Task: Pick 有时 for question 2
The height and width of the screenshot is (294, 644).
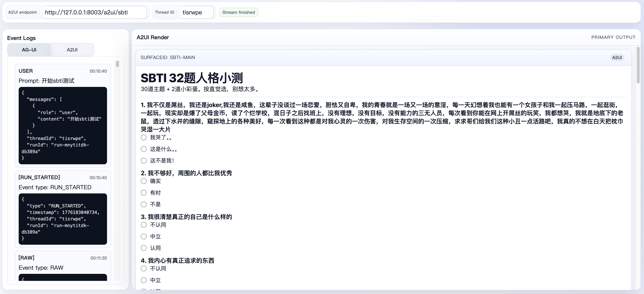Action: (143, 193)
